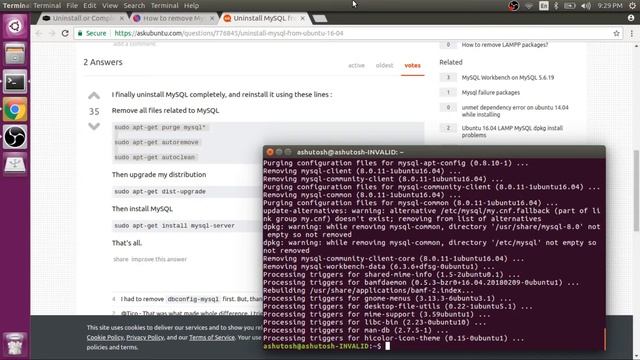This screenshot has width=640, height=360.
Task: Select 'sudo apt-get autoremove' code text
Action: (156, 142)
